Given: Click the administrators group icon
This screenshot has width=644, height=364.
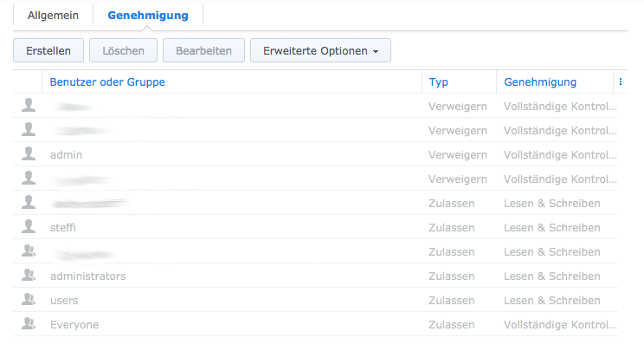Looking at the screenshot, I should (x=29, y=276).
